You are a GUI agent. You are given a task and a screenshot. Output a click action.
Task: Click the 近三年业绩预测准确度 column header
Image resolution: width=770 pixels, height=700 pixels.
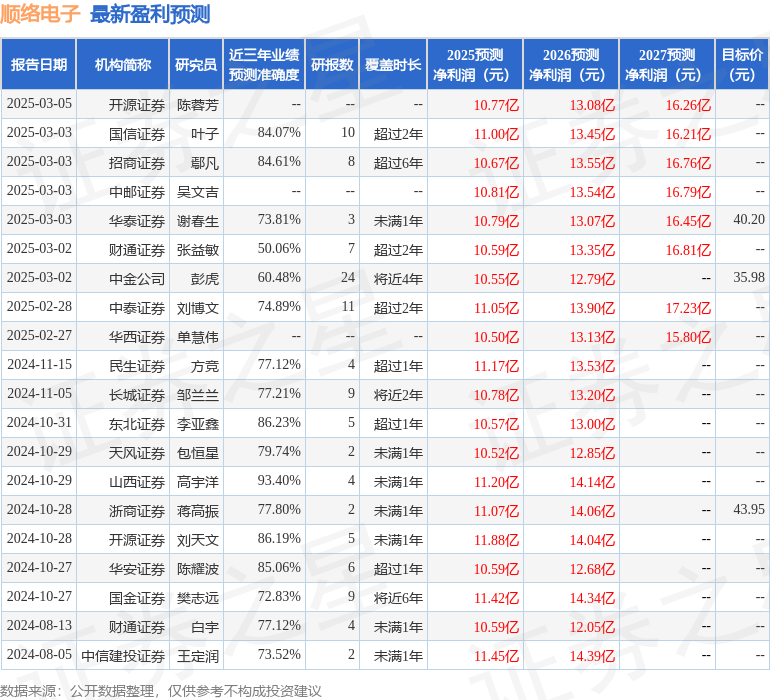pyautogui.click(x=263, y=65)
